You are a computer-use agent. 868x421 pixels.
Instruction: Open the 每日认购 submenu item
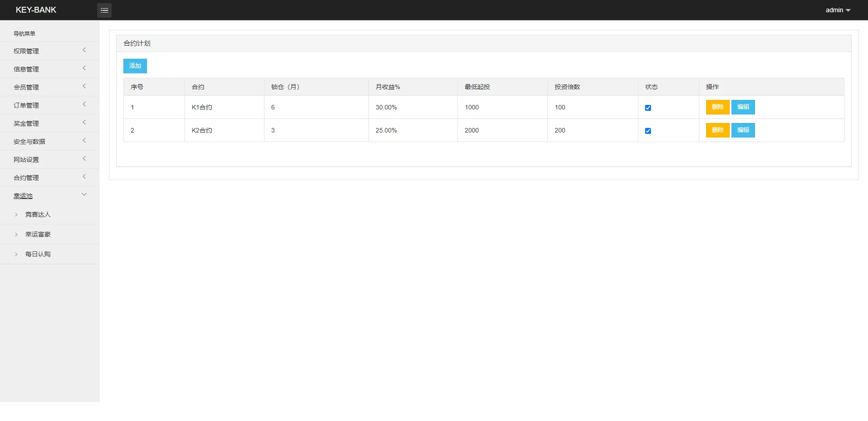point(38,254)
